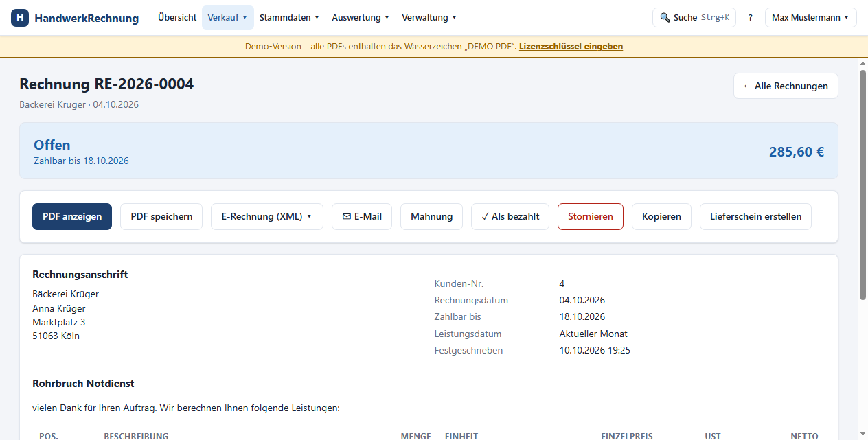Send invoice via E-Mail button
The width and height of the screenshot is (868, 440).
tap(362, 216)
